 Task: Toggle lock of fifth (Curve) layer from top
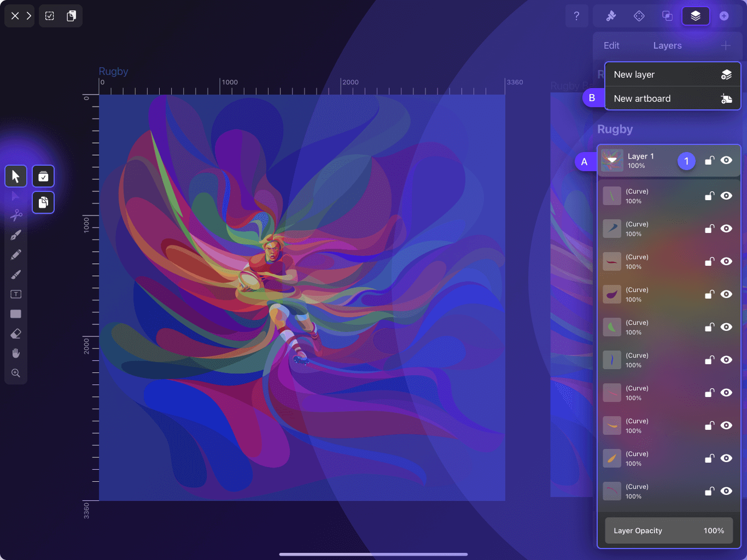[709, 327]
